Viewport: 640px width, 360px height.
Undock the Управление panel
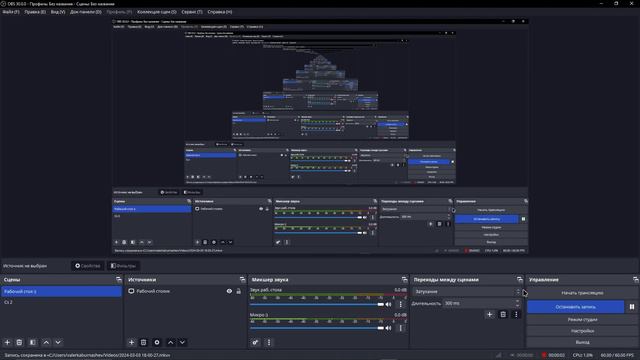[636, 280]
